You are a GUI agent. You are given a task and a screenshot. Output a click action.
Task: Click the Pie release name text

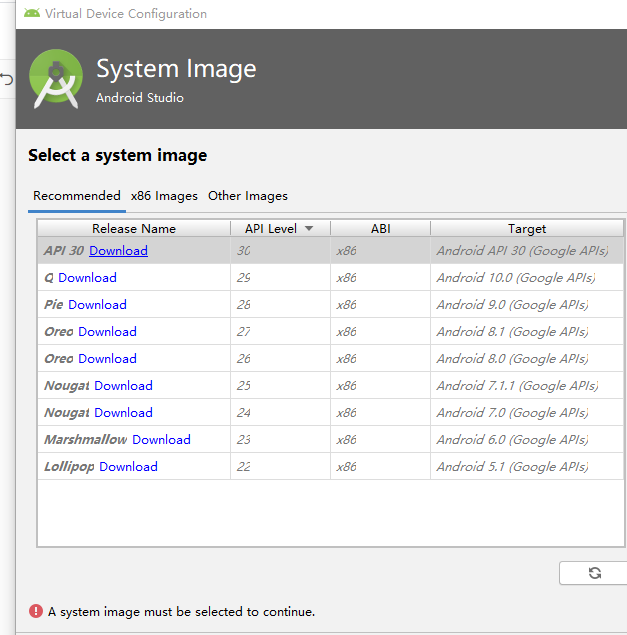point(53,305)
